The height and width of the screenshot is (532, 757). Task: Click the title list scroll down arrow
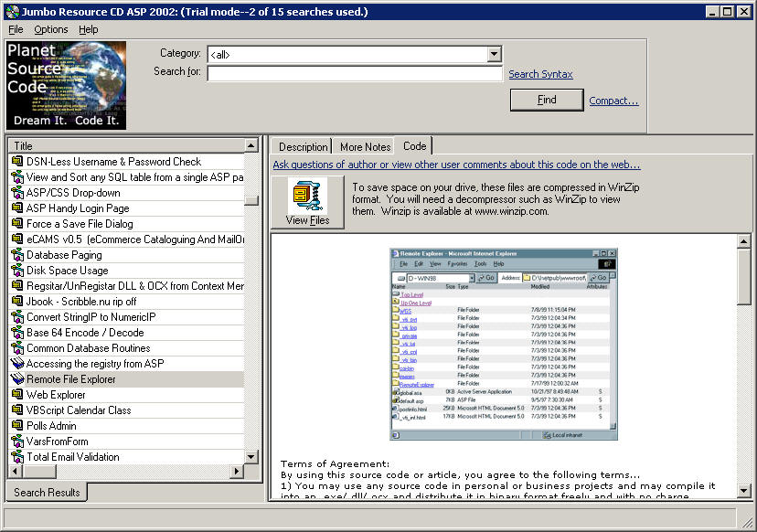click(251, 456)
